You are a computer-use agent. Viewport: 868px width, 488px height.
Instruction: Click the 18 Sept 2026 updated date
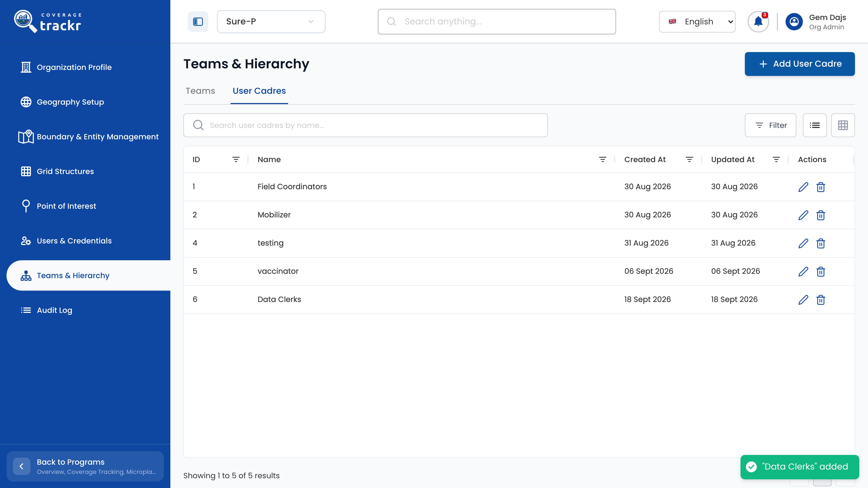tap(734, 299)
